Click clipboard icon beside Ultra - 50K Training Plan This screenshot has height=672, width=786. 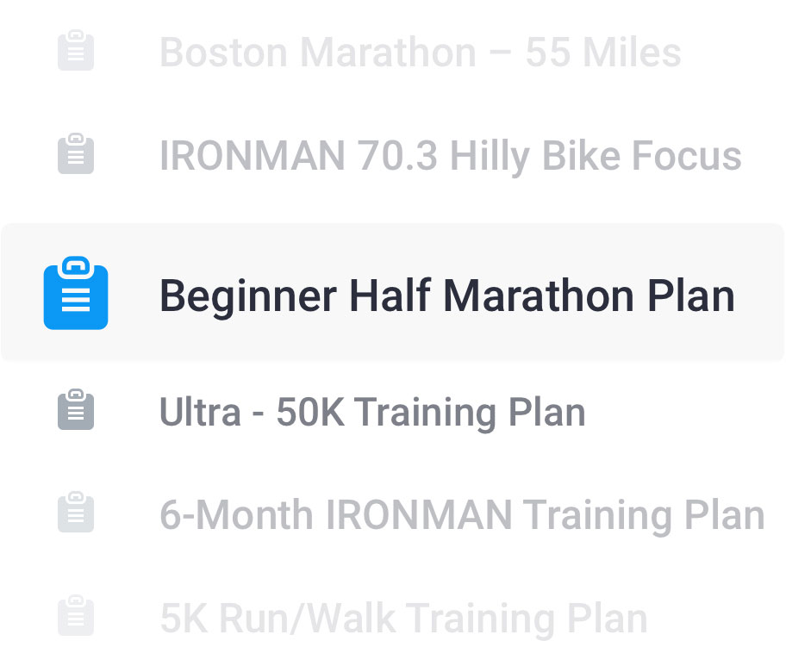(76, 411)
